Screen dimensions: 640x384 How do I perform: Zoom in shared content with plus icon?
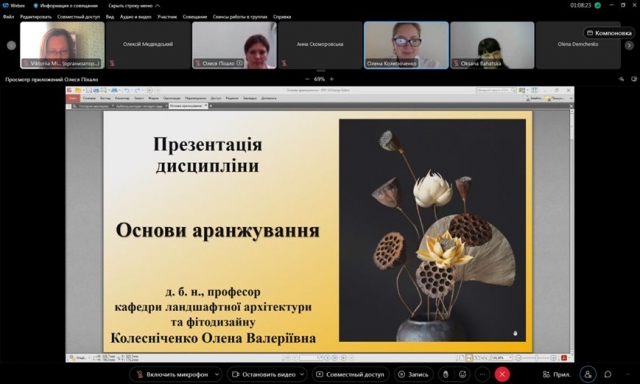(x=331, y=79)
